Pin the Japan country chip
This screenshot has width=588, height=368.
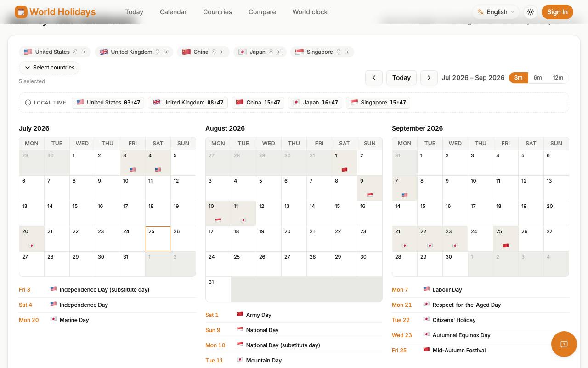click(271, 52)
